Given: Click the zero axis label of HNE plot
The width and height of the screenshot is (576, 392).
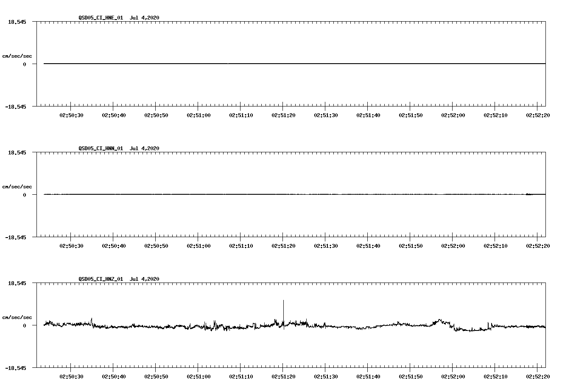Looking at the screenshot, I should coord(25,64).
